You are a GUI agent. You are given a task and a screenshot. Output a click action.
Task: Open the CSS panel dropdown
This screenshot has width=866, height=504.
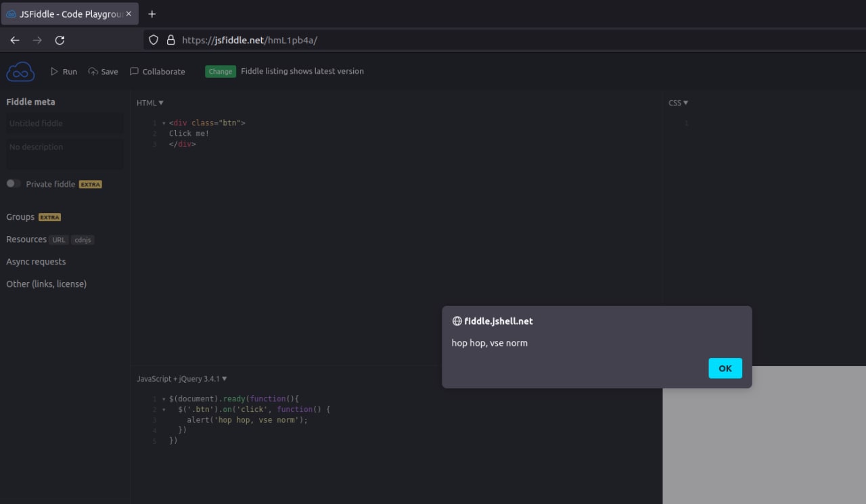[x=678, y=103]
